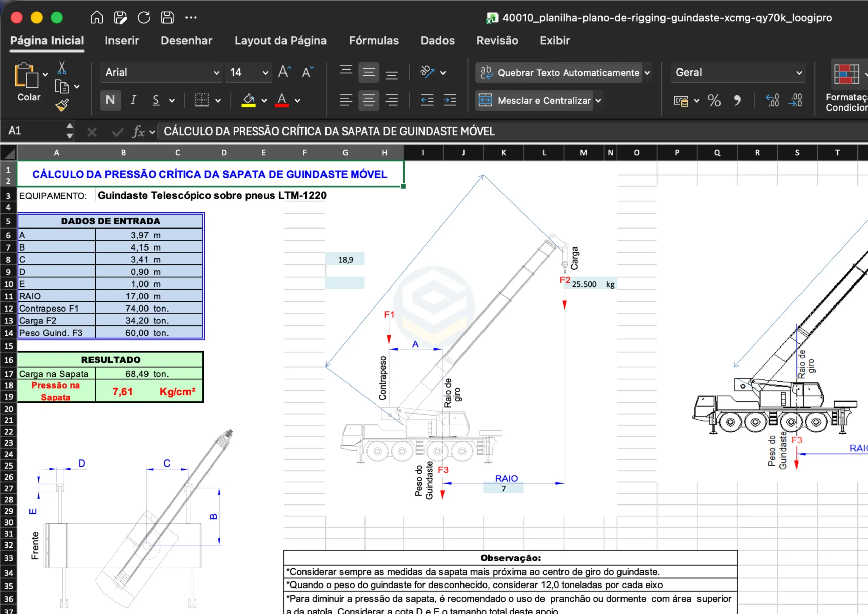Open the Página Inicial ribbon tab
Viewport: 868px width, 614px height.
click(x=47, y=40)
